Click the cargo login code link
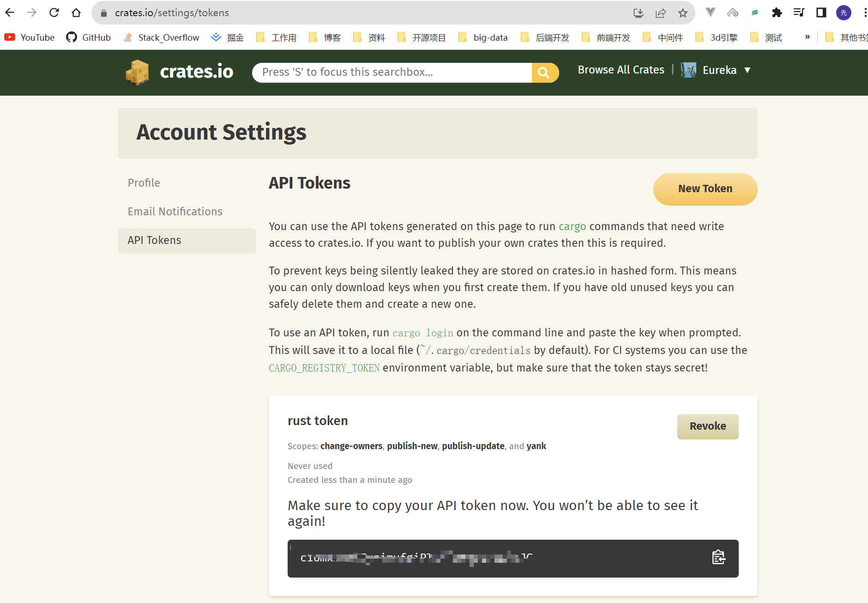 click(x=423, y=333)
